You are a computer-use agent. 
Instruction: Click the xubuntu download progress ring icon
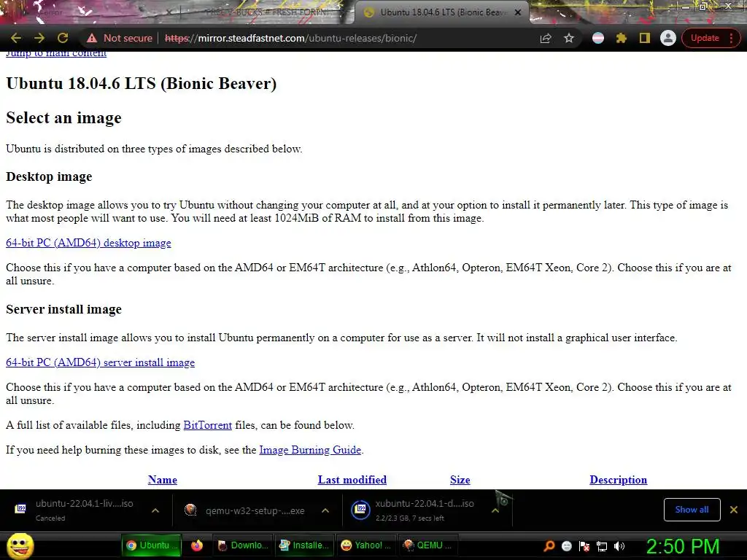click(x=360, y=509)
